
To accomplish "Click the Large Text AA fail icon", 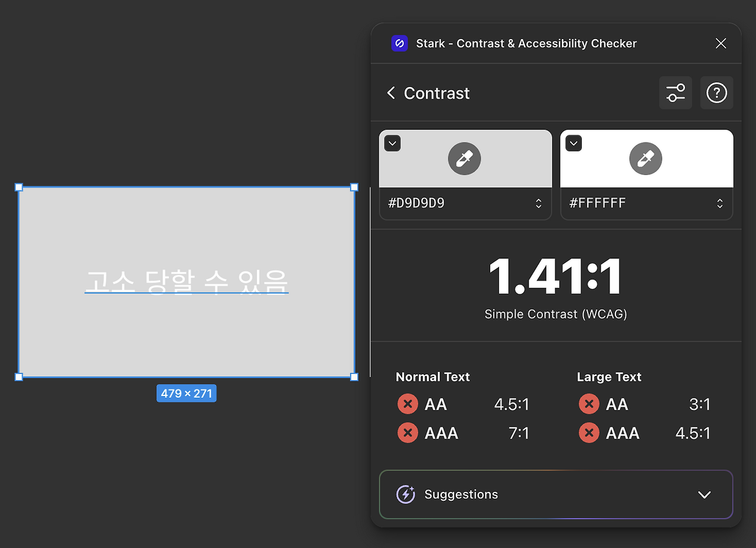I will pos(589,404).
